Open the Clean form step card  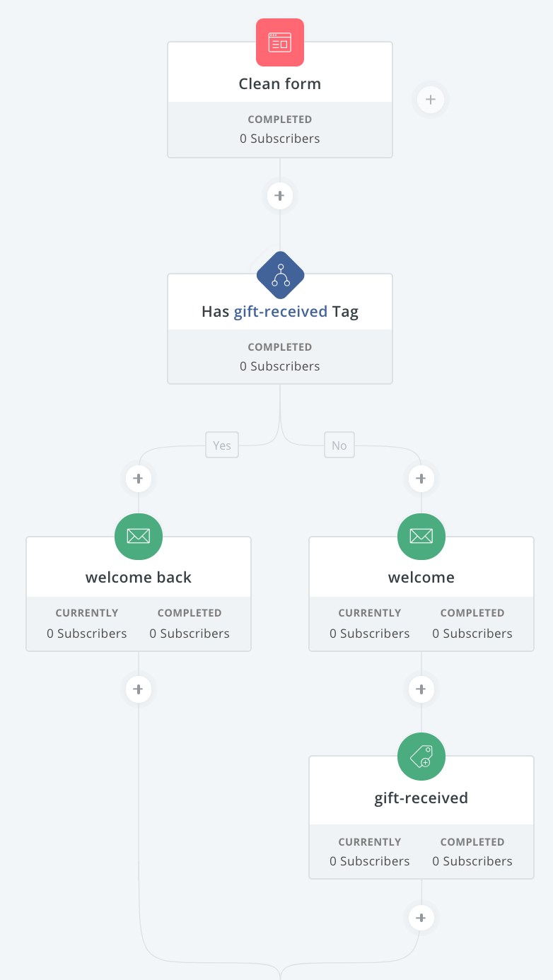[x=279, y=83]
